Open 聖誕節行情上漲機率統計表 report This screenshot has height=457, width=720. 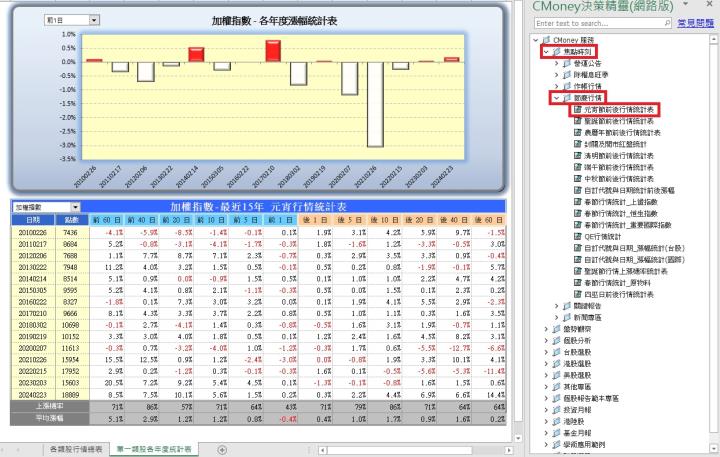point(625,271)
